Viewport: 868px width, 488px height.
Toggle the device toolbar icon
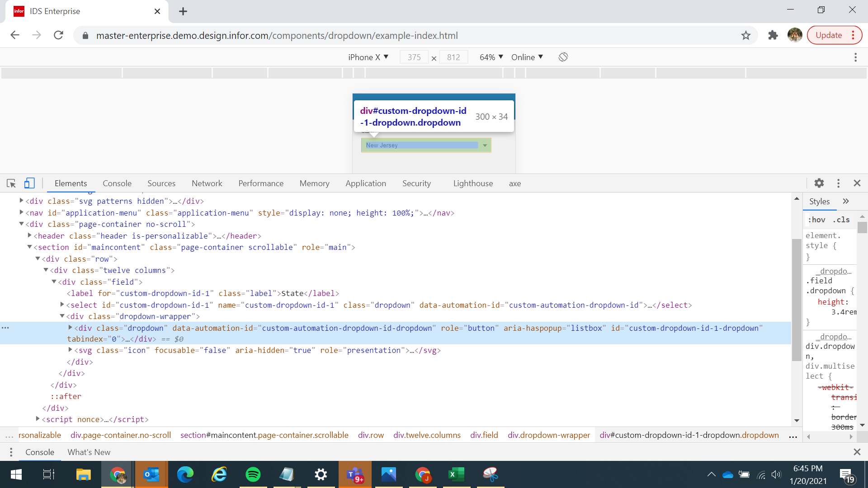pos(29,183)
